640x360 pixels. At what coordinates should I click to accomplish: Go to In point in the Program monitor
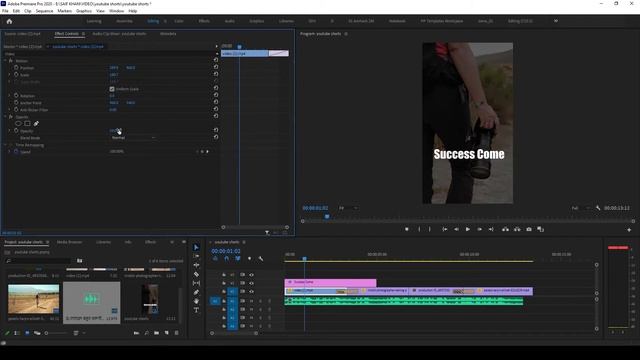click(x=444, y=229)
